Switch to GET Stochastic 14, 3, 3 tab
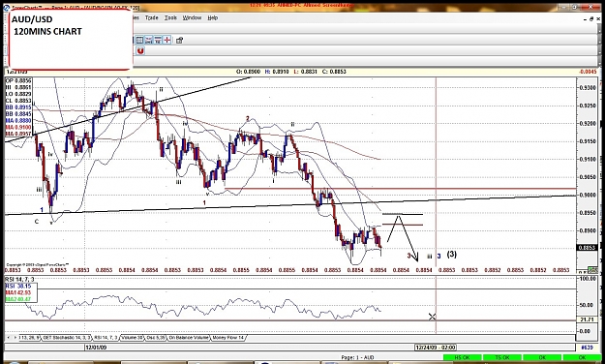The image size is (605, 364). pos(67,337)
